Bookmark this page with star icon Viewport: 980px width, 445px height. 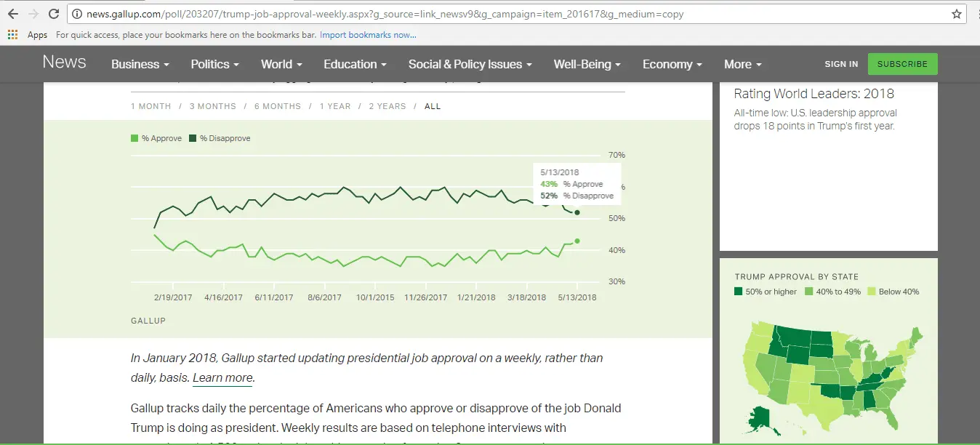click(957, 14)
